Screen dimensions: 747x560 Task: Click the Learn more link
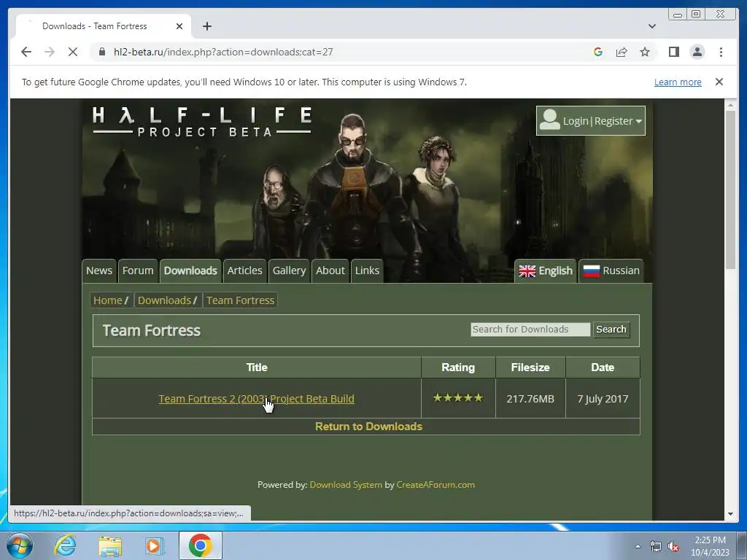pos(678,82)
